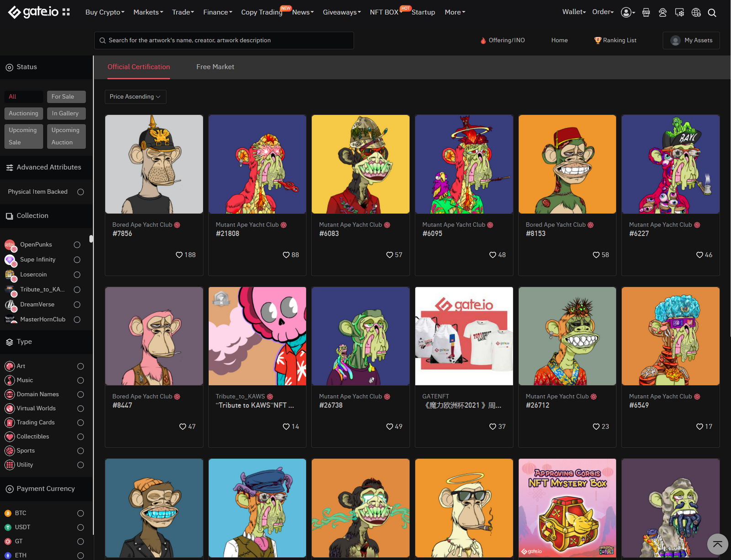The height and width of the screenshot is (560, 731).
Task: Open the language globe icon
Action: pos(696,12)
